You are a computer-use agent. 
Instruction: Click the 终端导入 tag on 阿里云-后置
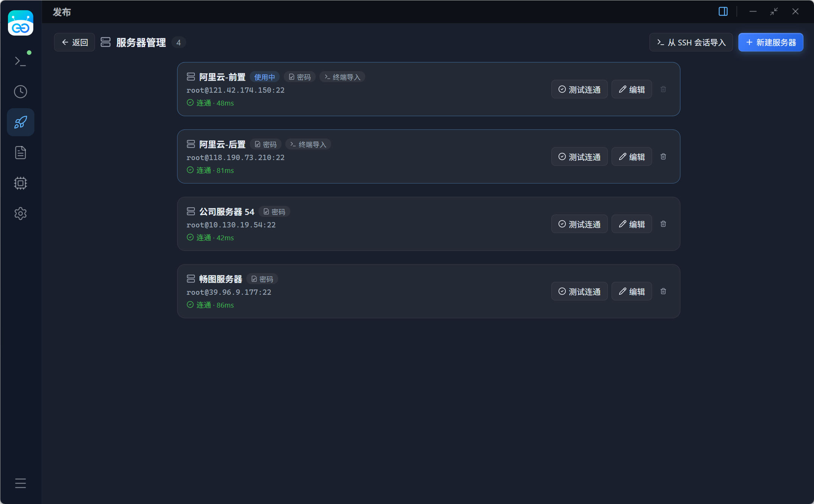coord(308,145)
